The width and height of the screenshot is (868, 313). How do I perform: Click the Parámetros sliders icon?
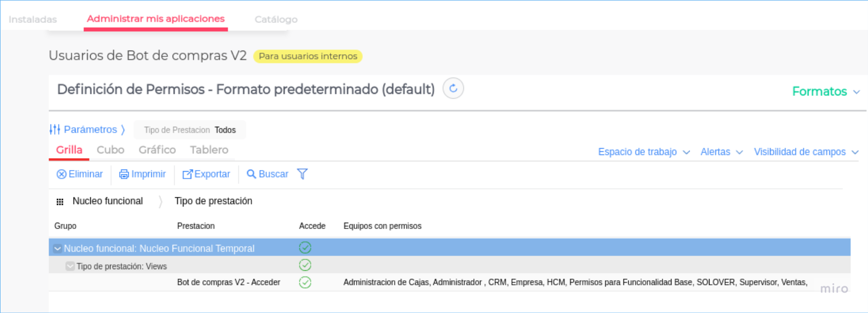coord(55,129)
